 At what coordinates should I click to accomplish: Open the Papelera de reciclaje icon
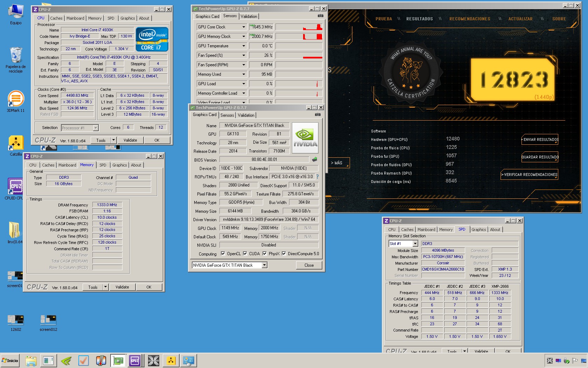tap(16, 60)
